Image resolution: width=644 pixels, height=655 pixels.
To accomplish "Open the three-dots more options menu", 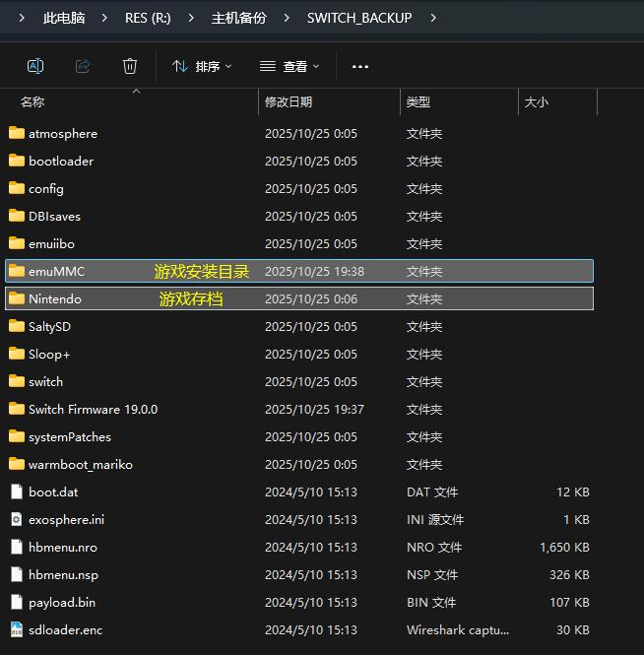I will (x=359, y=66).
